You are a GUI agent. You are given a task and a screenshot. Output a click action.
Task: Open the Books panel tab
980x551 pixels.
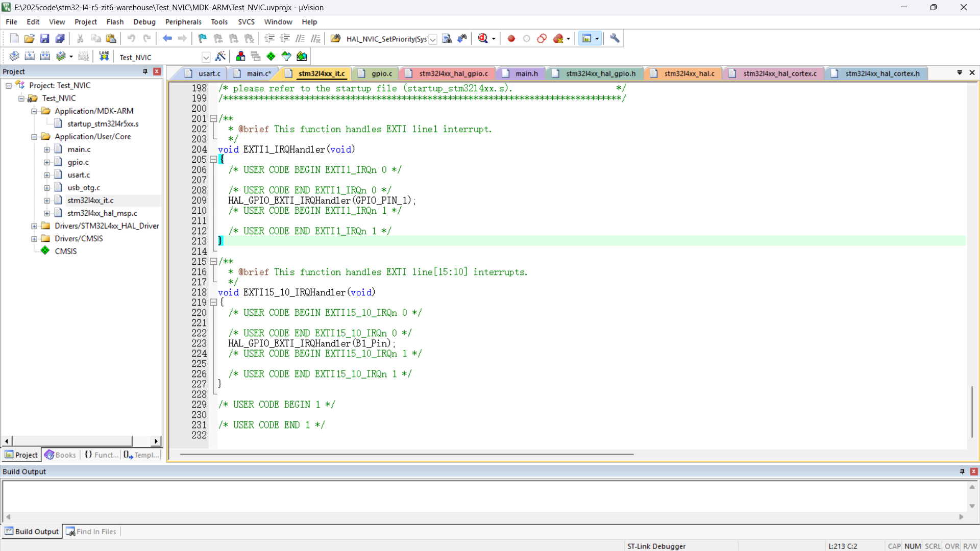pos(60,455)
